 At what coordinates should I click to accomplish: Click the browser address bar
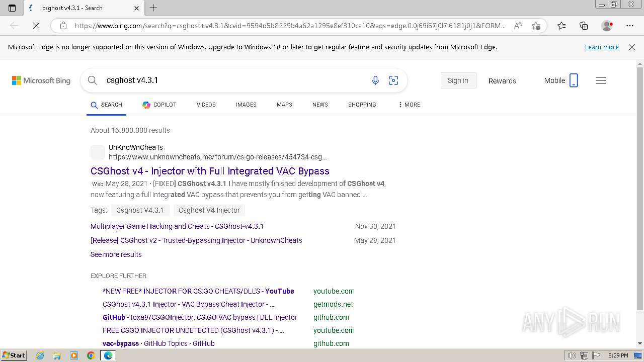[x=289, y=26]
